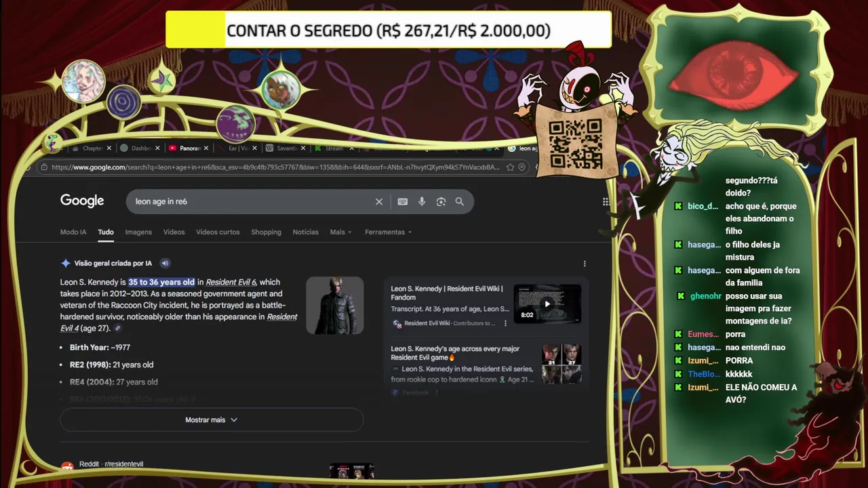Click Leon Kennedy character image
The width and height of the screenshot is (868, 488).
[335, 305]
